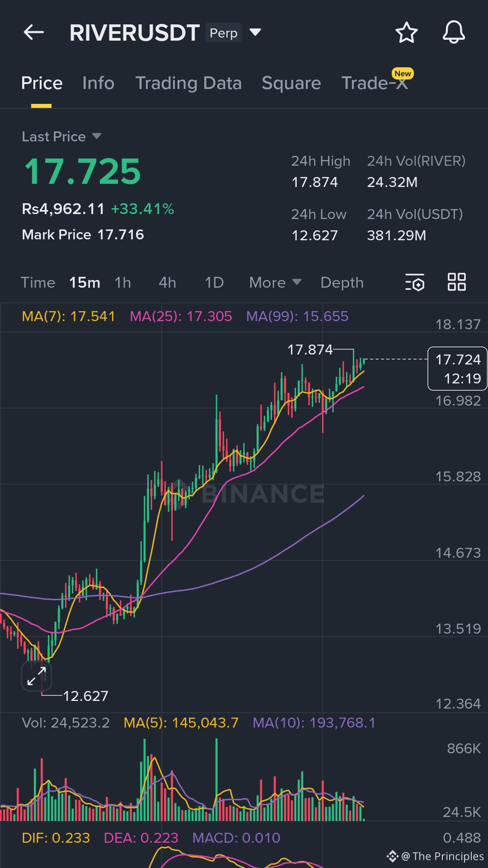Tap the DEA: 0.223 label
The width and height of the screenshot is (488, 868).
point(141,838)
